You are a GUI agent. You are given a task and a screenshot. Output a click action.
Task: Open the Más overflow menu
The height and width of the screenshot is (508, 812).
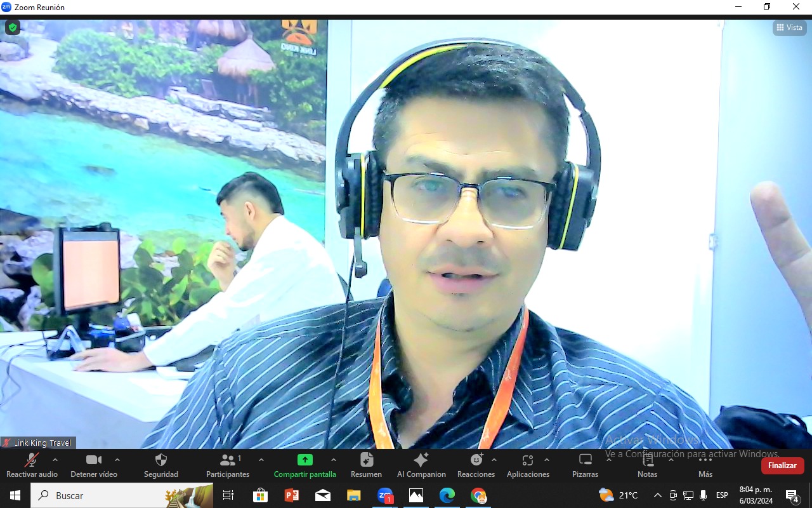tap(705, 465)
